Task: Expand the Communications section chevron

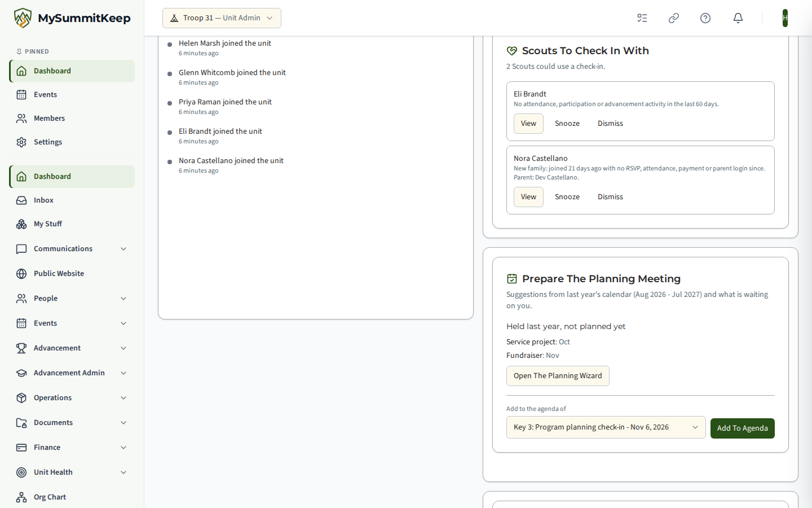Action: [x=123, y=249]
